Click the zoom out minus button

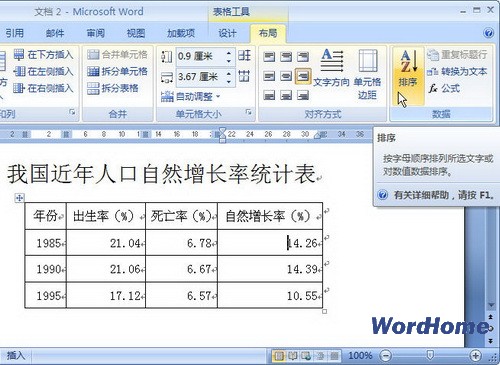(386, 356)
